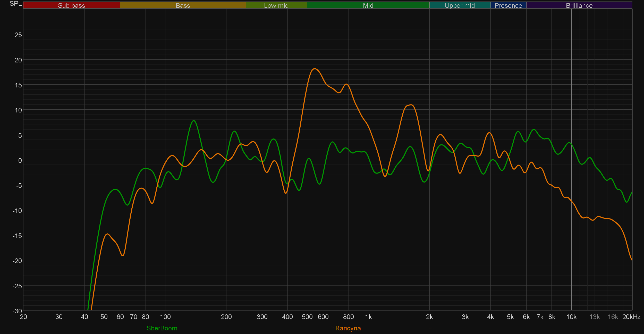Screen dimensions: 644x334
Task: Select the Bass frequency band label
Action: 183,5
